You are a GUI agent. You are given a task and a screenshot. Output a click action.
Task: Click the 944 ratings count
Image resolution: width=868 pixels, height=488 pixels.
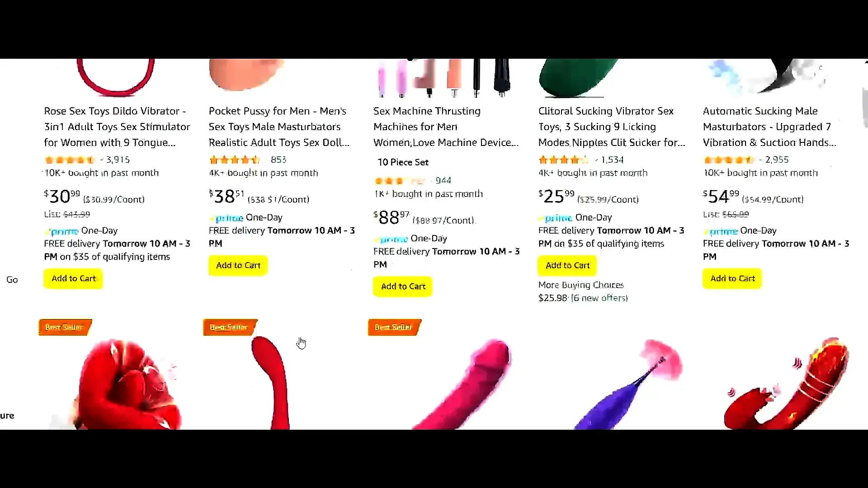tap(443, 180)
